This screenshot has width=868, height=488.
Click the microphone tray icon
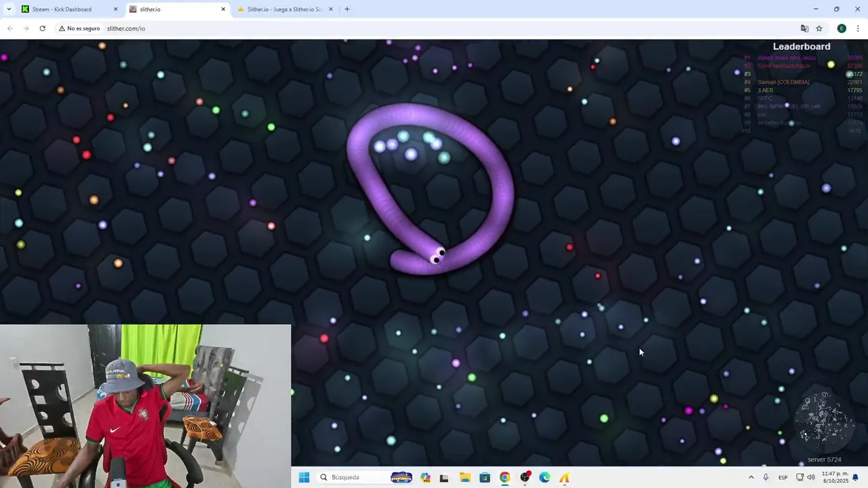(766, 477)
